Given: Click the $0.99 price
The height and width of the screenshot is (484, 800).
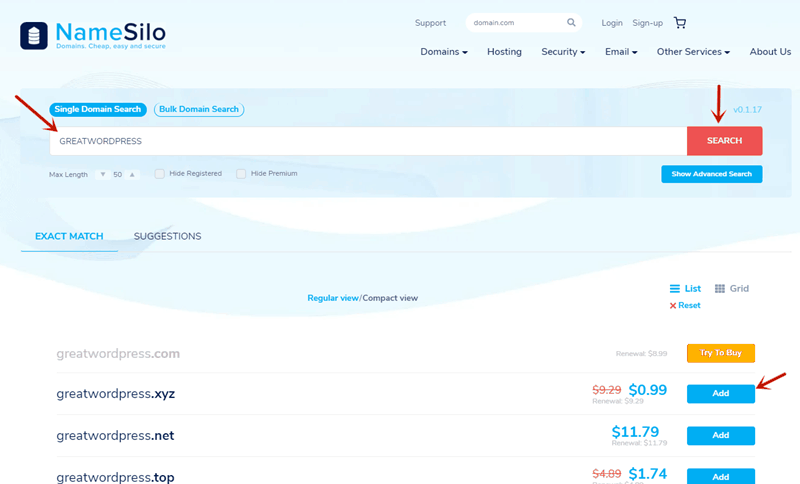Looking at the screenshot, I should 647,390.
